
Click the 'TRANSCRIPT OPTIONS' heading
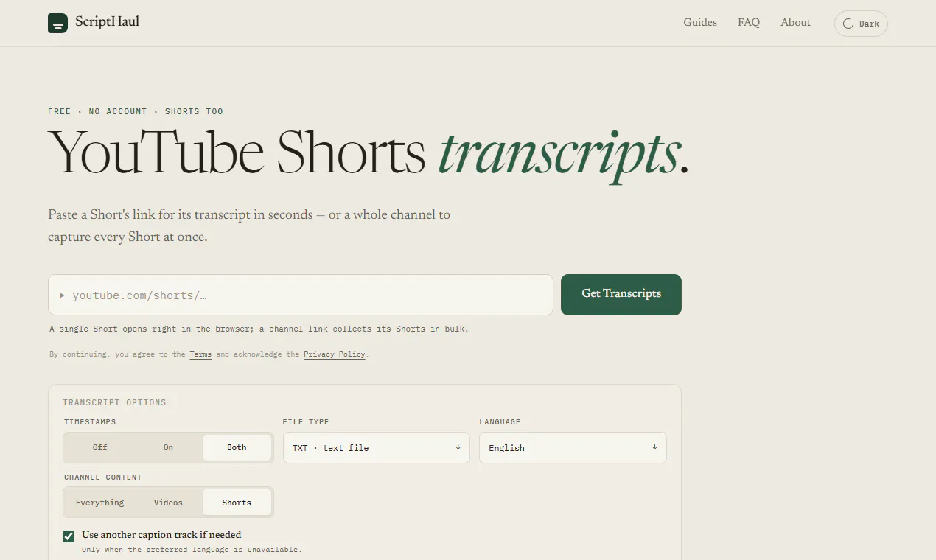pos(114,403)
